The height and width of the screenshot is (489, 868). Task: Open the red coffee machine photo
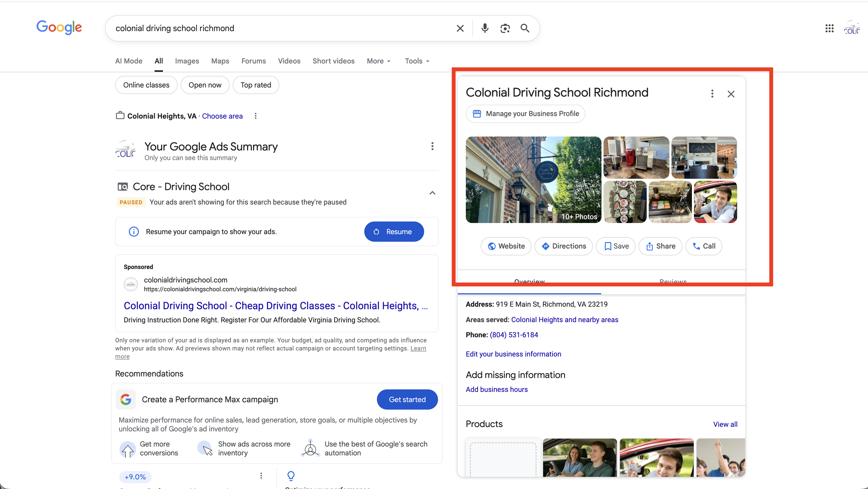636,158
